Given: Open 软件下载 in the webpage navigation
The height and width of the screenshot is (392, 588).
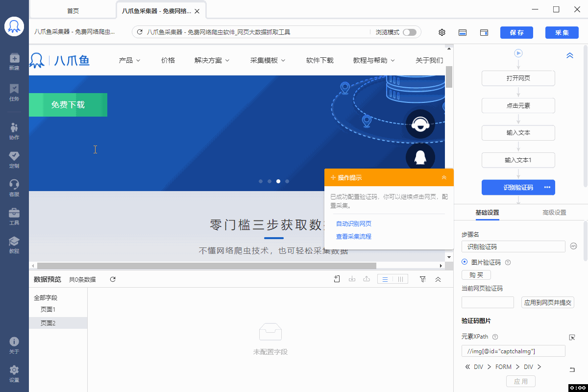Looking at the screenshot, I should point(320,60).
